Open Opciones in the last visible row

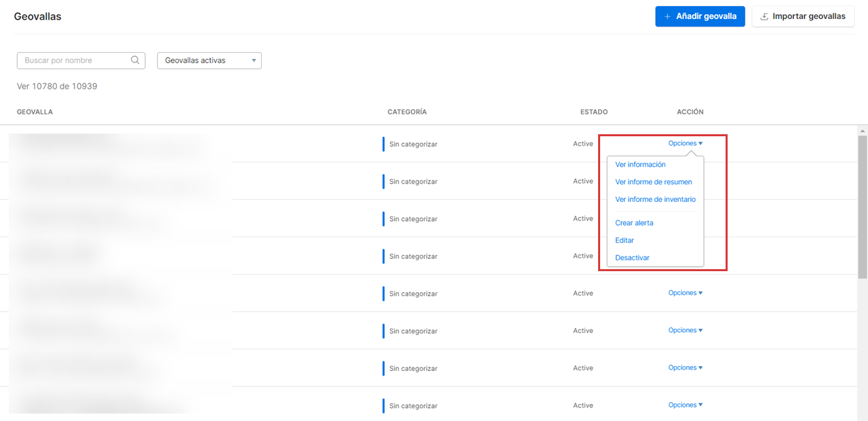click(x=685, y=405)
